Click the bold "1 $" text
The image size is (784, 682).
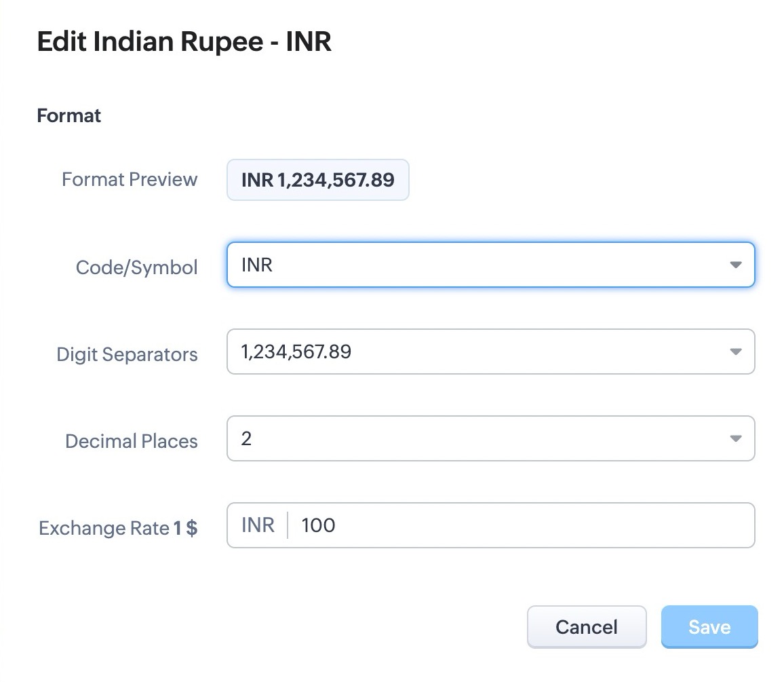tap(186, 528)
